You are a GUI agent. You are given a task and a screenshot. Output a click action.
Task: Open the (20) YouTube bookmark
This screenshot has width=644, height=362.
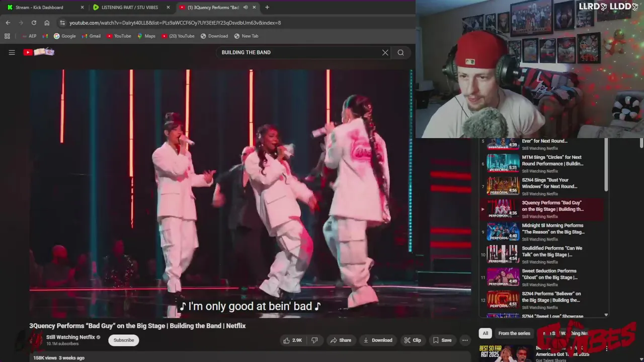coord(178,36)
